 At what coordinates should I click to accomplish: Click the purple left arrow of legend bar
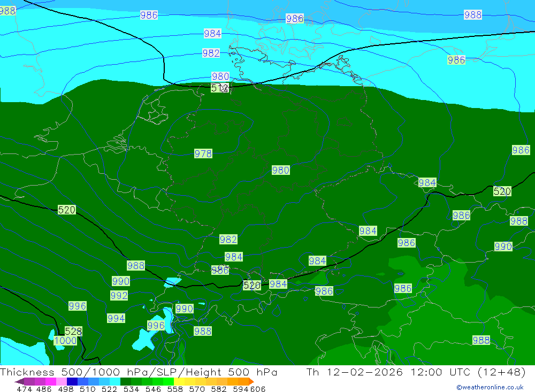click(19, 381)
